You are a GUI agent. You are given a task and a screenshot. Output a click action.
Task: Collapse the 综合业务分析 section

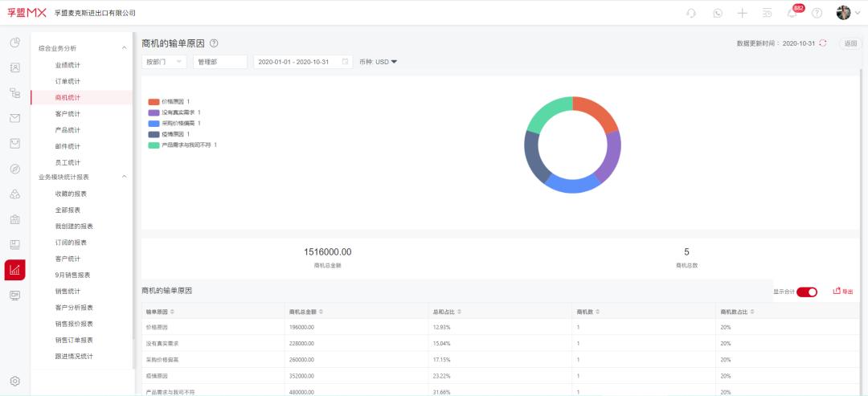(124, 48)
